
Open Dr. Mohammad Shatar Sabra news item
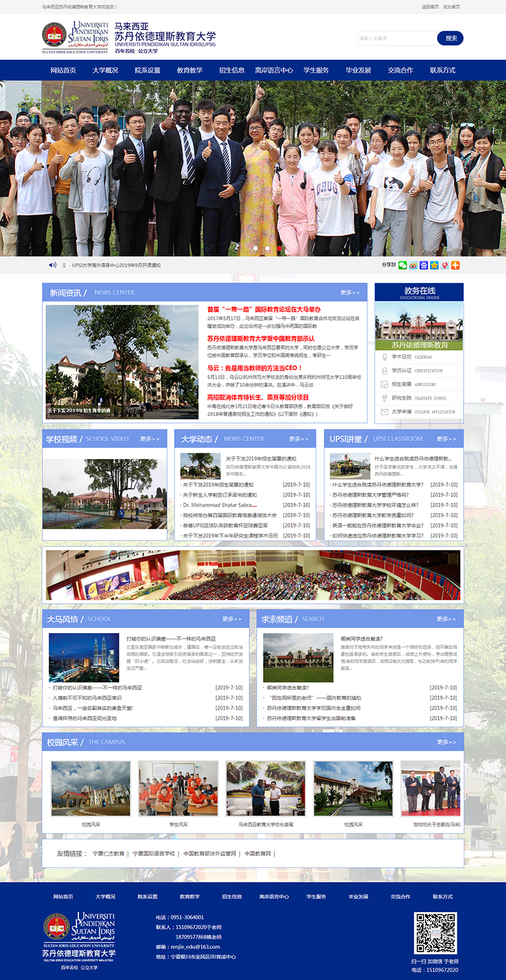(220, 505)
